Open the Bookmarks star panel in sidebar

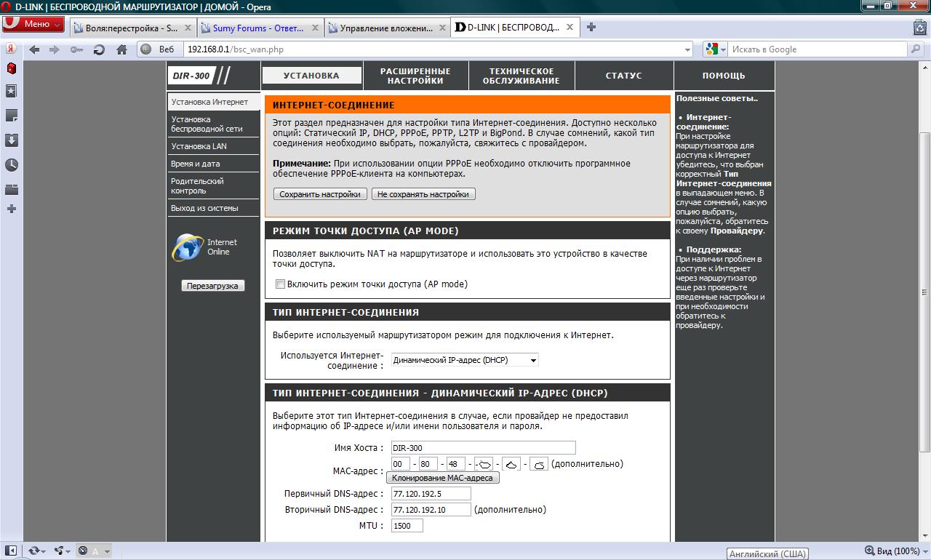pyautogui.click(x=11, y=92)
